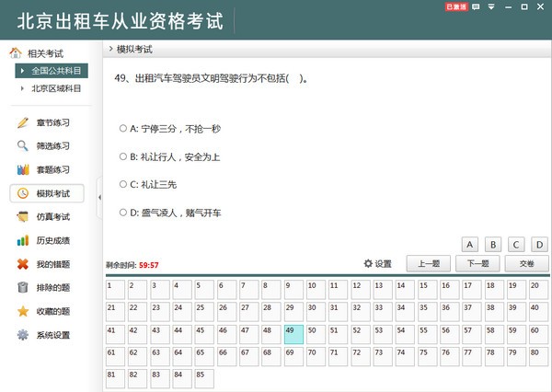This screenshot has width=552, height=392.
Task: Collapse the sidebar with the left arrow handle
Action: click(x=99, y=197)
